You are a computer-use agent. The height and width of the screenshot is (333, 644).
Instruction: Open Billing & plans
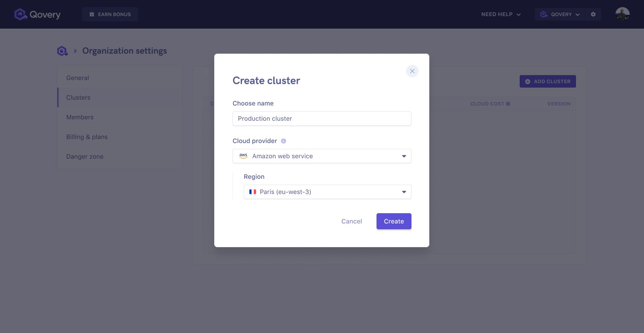[x=119, y=137]
